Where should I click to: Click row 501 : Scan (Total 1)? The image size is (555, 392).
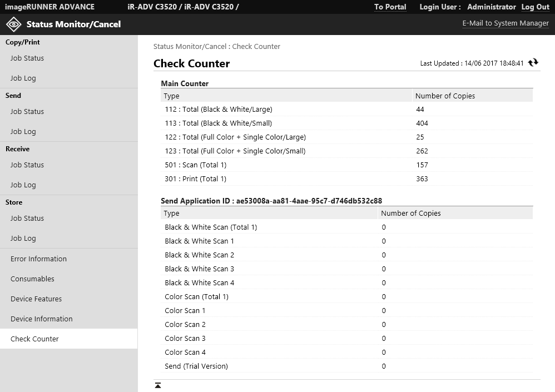347,165
